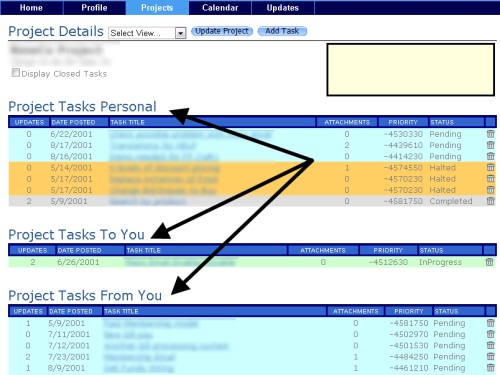Open the Profile tab

tap(94, 8)
